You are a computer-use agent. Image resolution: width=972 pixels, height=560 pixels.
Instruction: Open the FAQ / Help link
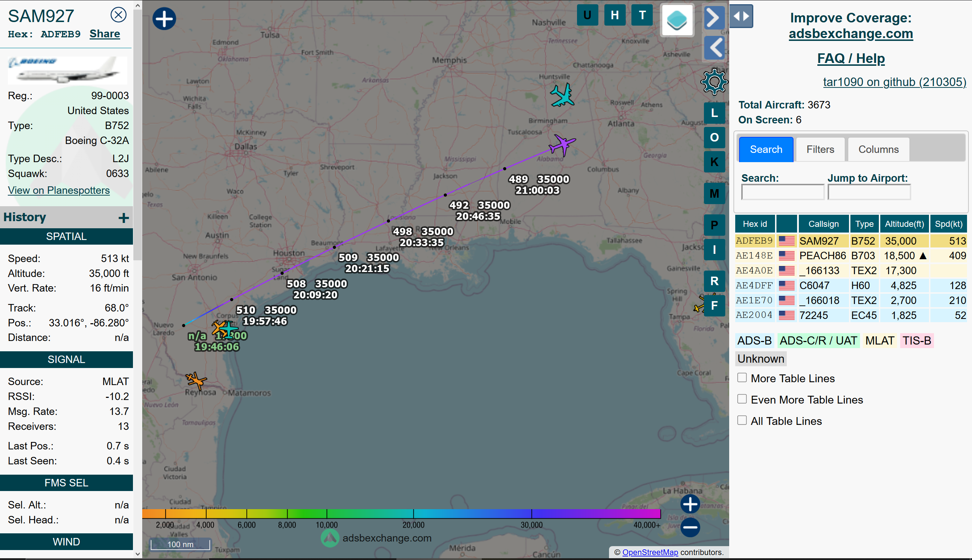[x=850, y=58]
